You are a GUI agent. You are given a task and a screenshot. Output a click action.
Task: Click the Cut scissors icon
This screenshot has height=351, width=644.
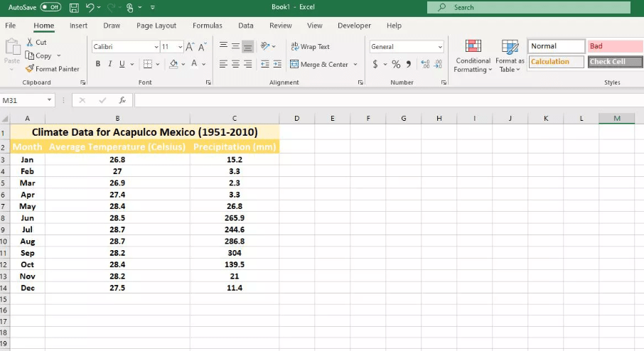coord(30,43)
